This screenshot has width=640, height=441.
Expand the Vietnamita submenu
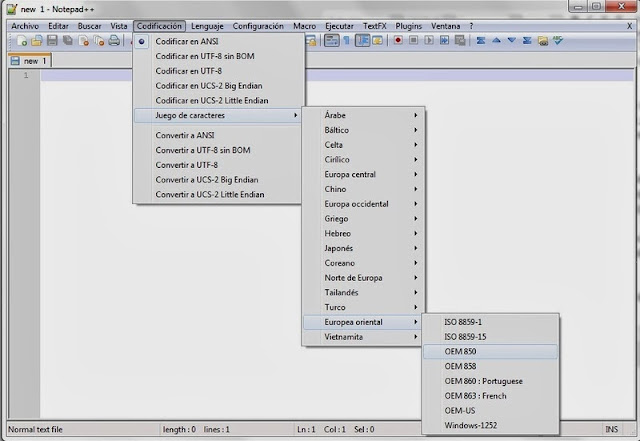click(x=363, y=337)
